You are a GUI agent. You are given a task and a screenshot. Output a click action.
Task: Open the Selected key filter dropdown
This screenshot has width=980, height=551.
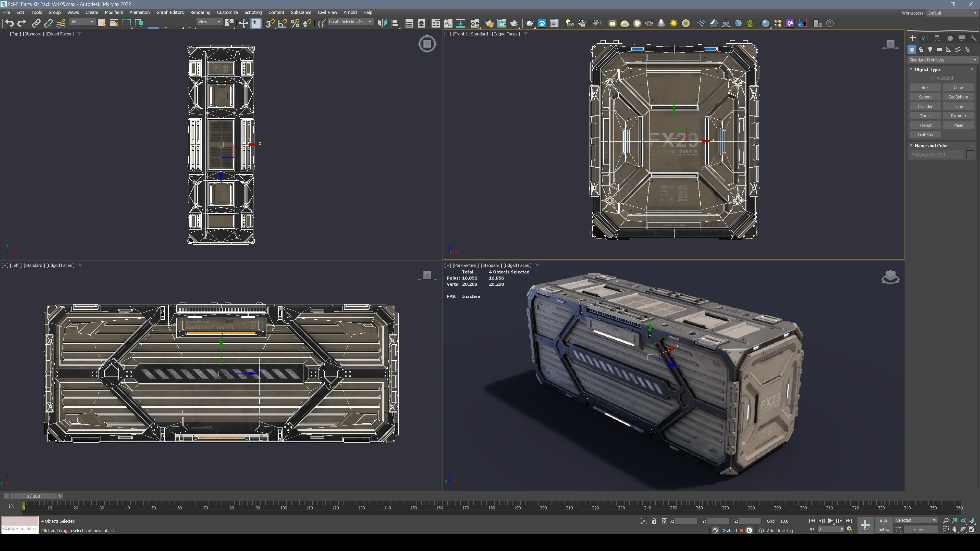[916, 520]
